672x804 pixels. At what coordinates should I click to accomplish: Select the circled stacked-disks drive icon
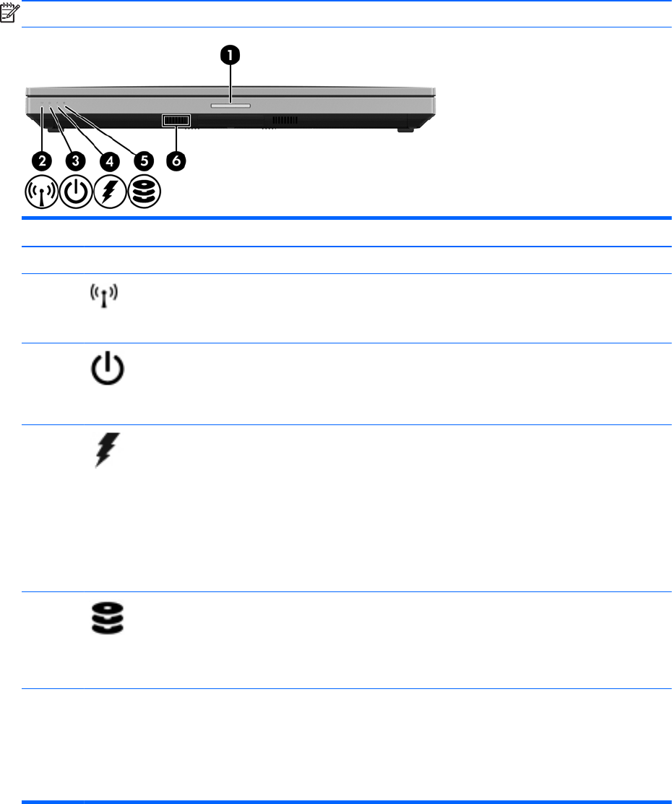pyautogui.click(x=144, y=192)
